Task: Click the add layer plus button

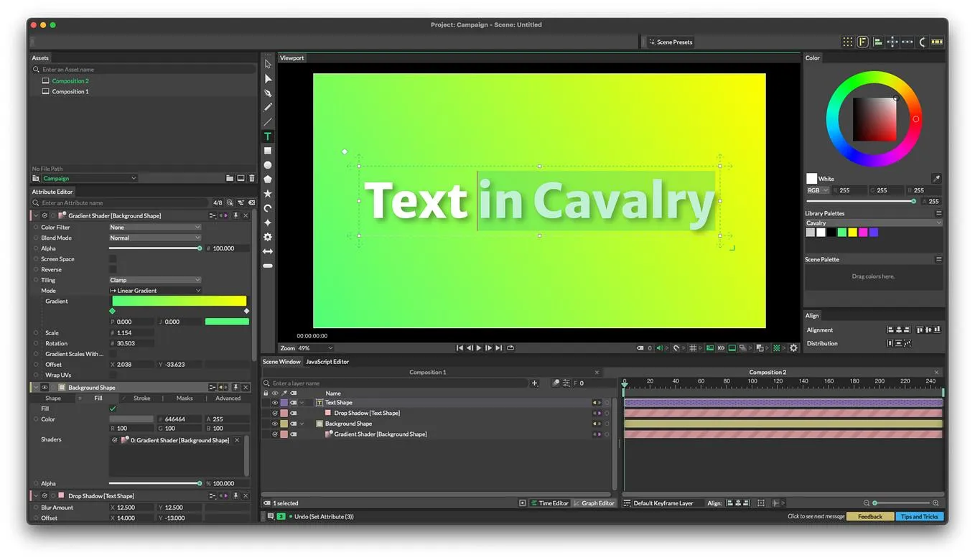Action: click(534, 383)
